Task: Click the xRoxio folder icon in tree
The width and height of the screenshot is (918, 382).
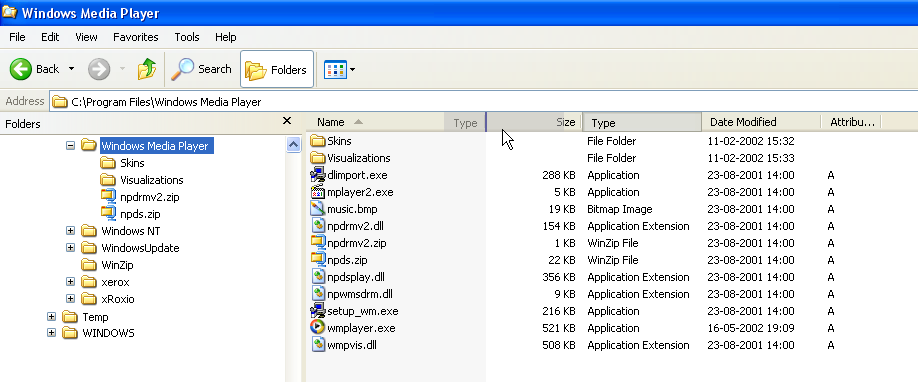Action: pyautogui.click(x=89, y=299)
